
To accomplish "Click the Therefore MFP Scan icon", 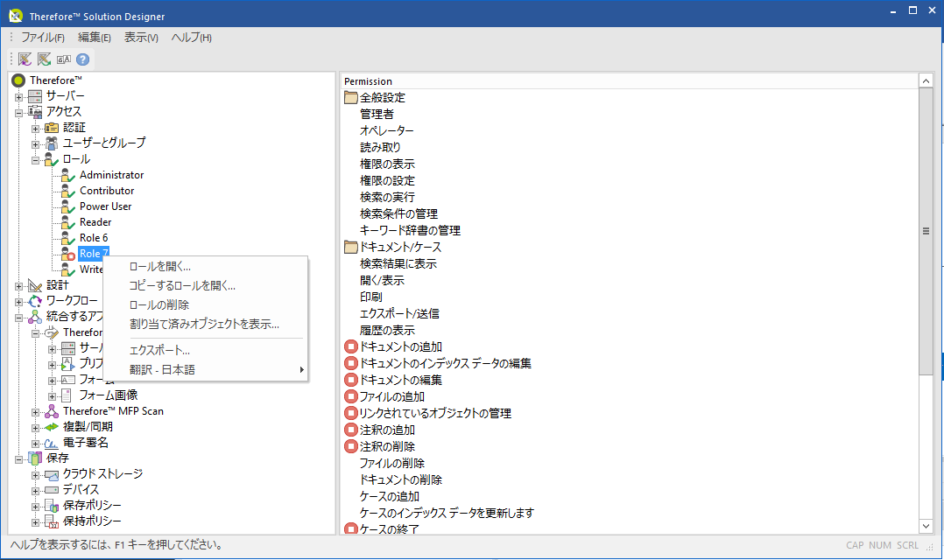I will [x=52, y=411].
